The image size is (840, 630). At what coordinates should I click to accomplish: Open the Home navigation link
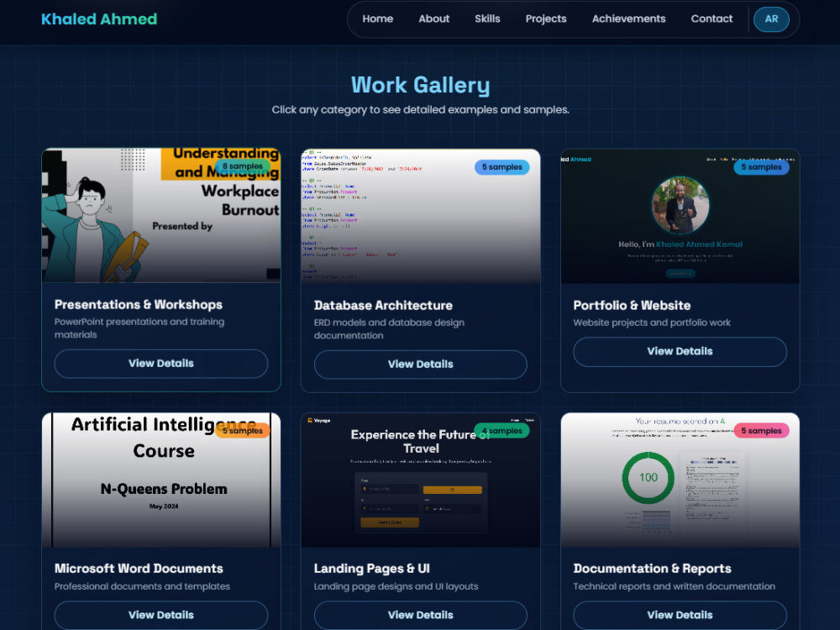(x=377, y=18)
